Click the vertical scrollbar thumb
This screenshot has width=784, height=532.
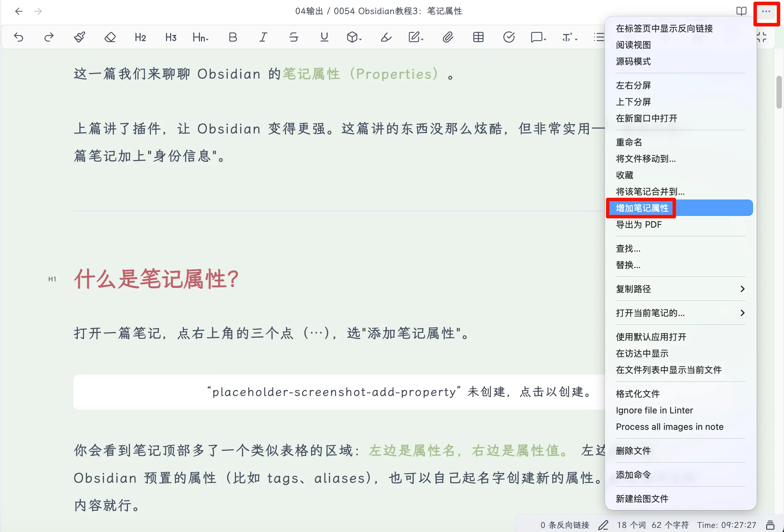point(779,92)
